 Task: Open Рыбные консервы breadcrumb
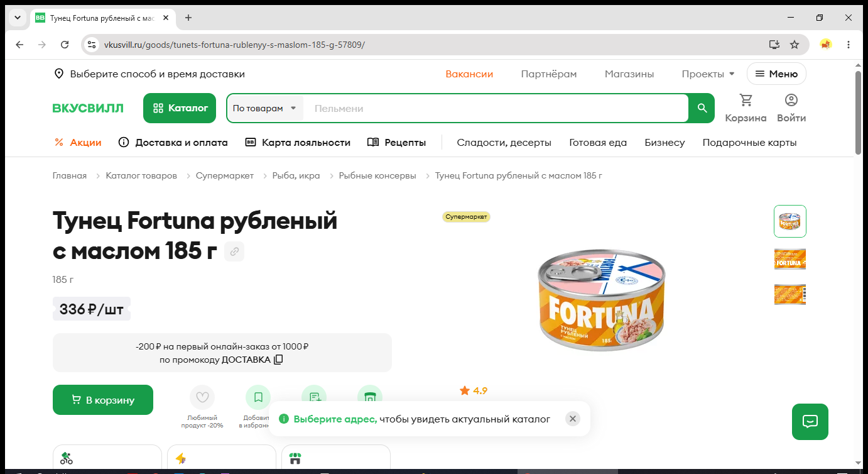pos(377,176)
